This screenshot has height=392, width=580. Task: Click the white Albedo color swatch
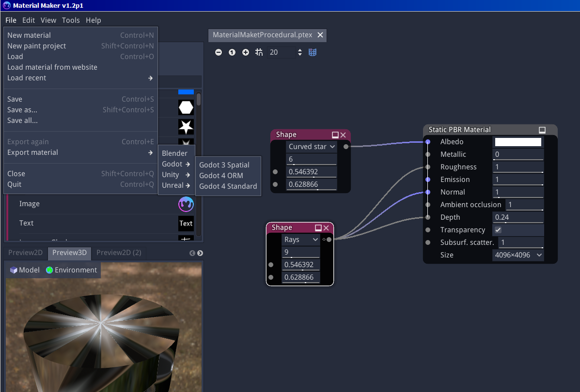(x=517, y=142)
